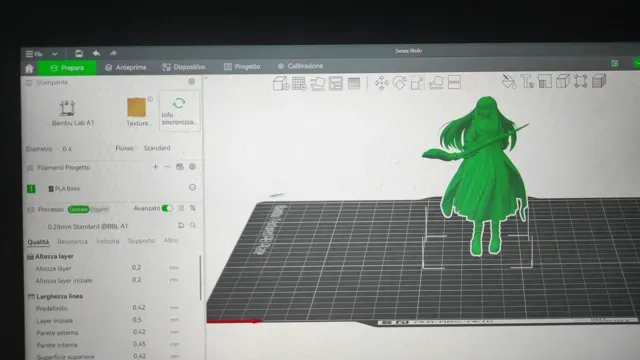The width and height of the screenshot is (640, 360).
Task: Click the settings panel vertical scrollbar
Action: [200, 278]
